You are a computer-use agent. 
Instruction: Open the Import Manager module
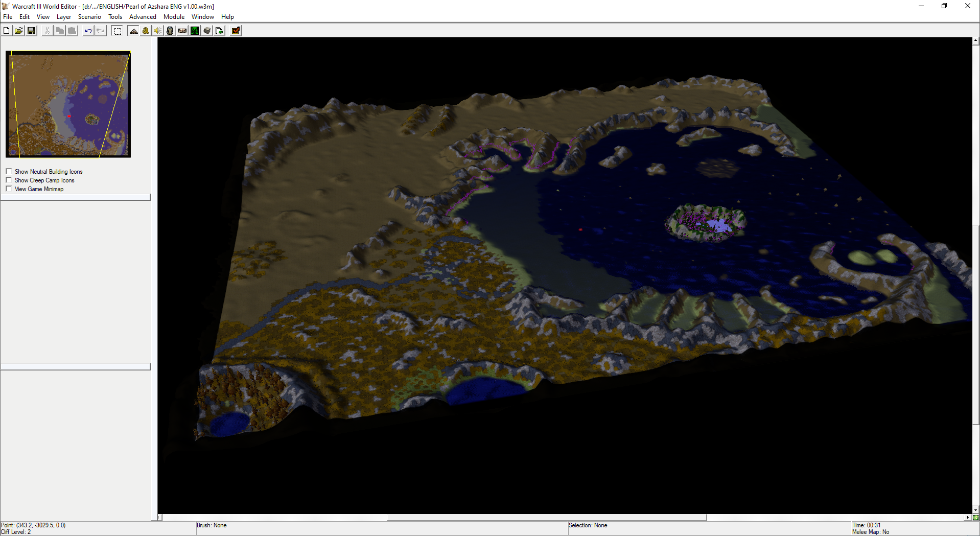tap(219, 31)
